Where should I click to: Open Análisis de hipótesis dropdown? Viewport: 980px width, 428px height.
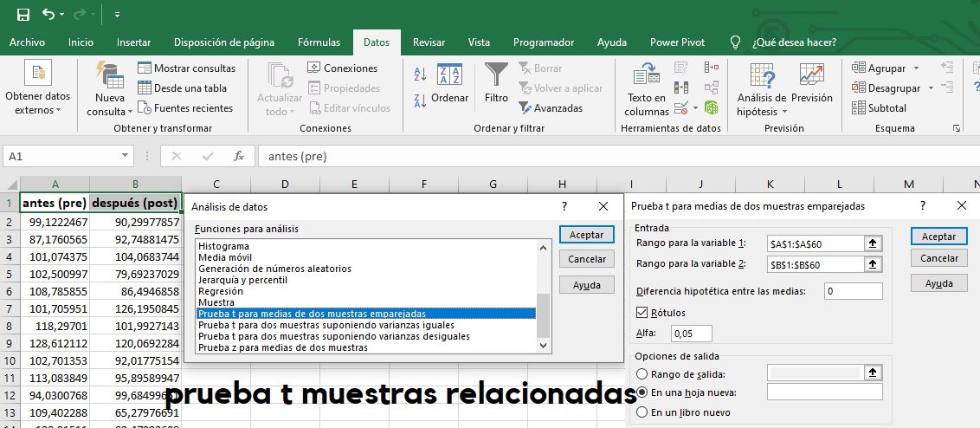coord(761,89)
